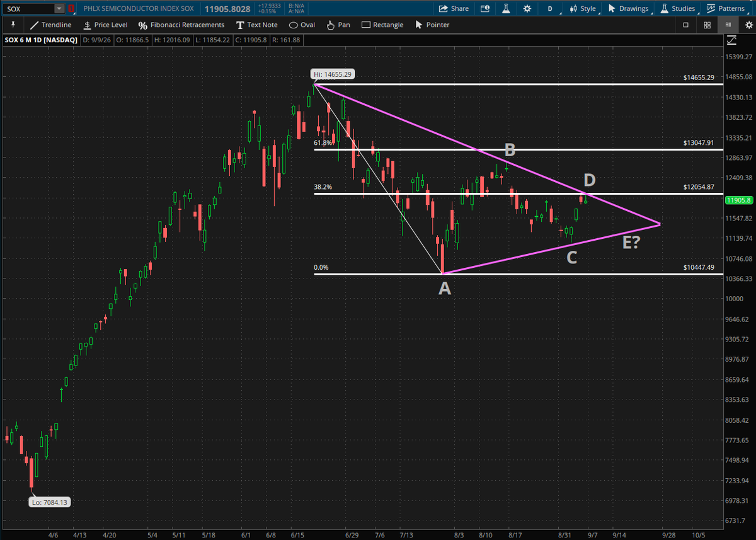756x540 pixels.
Task: Click the Hi: 14655.29 price bubble
Action: [x=334, y=74]
